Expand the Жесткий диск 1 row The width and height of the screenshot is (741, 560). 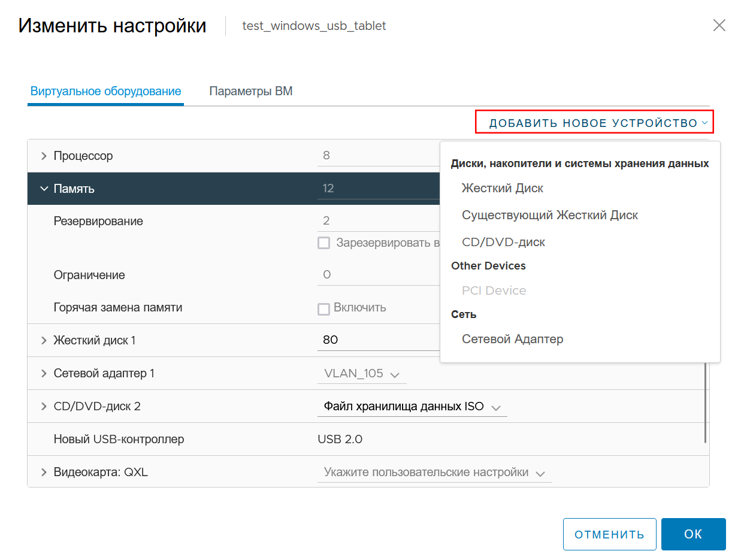pos(44,340)
